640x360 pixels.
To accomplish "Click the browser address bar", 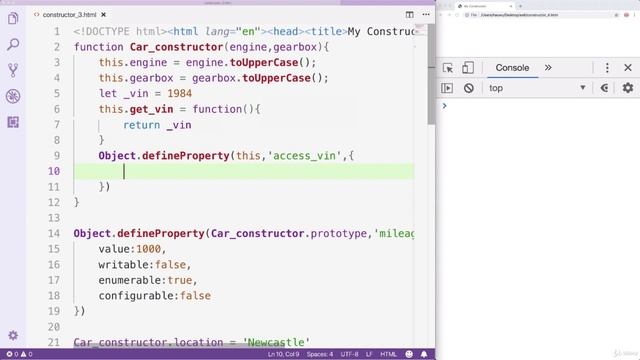I will (541, 15).
